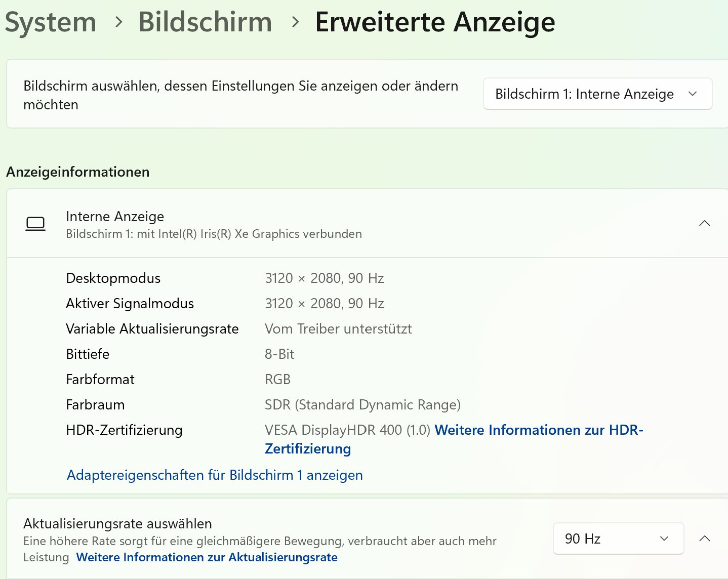This screenshot has height=579, width=728.
Task: Go back to System breadcrumb
Action: pyautogui.click(x=51, y=22)
